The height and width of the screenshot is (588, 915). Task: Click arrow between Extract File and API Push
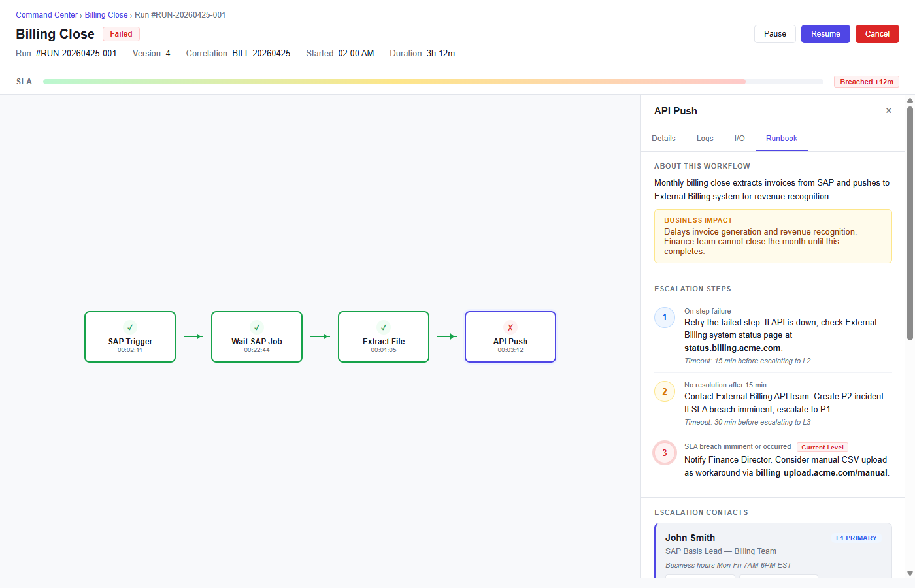(447, 336)
